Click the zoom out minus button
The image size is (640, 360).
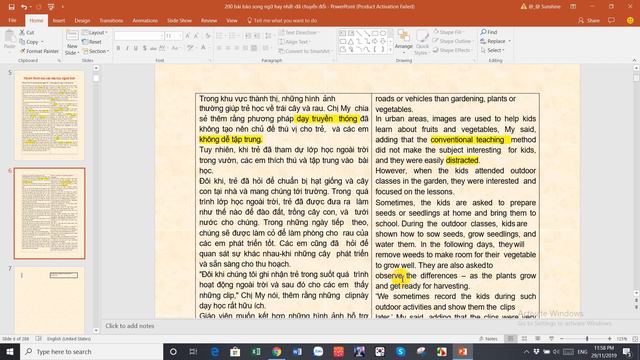[x=562, y=339]
